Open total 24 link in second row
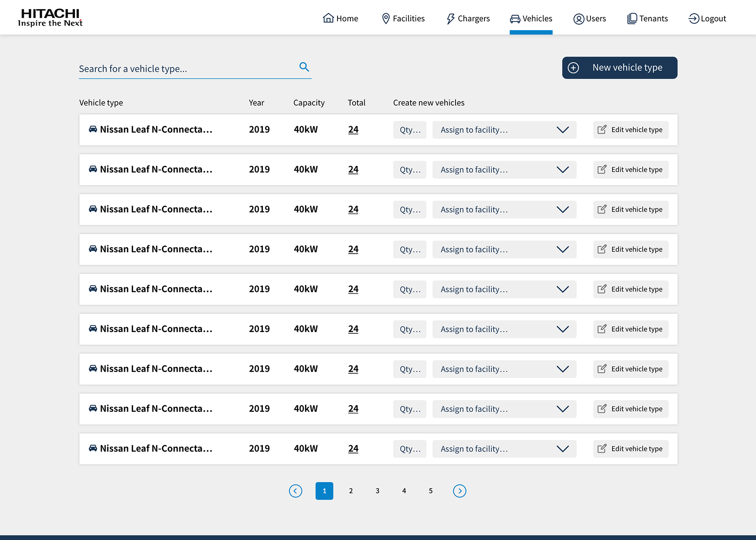The image size is (756, 540). pyautogui.click(x=353, y=170)
